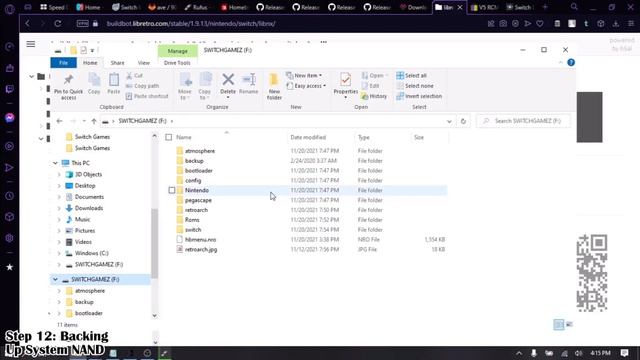Viewport: 640px width, 360px height.
Task: Sort by the Type column header
Action: [364, 137]
